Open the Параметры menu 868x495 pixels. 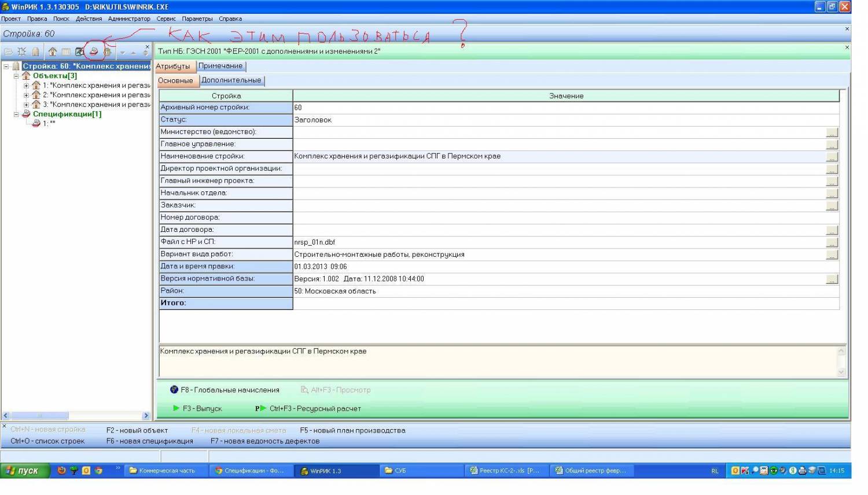197,19
